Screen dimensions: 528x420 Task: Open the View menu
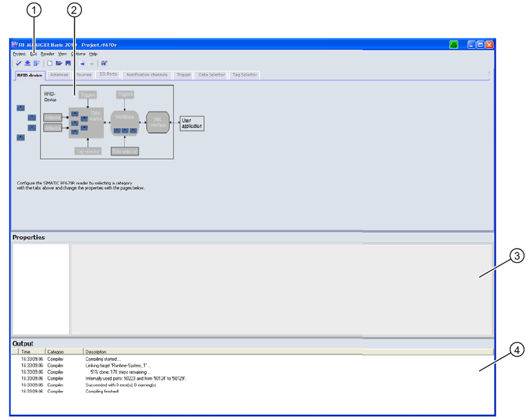[62, 54]
